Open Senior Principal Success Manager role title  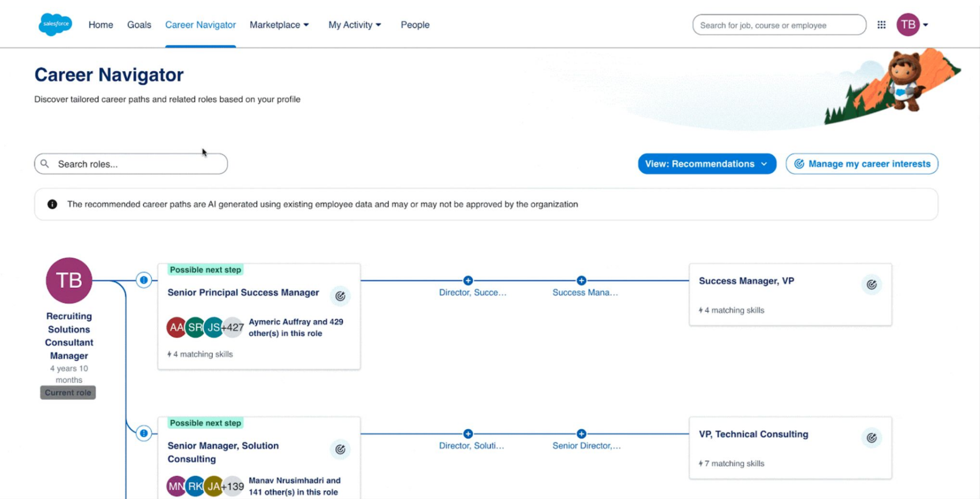(x=243, y=292)
